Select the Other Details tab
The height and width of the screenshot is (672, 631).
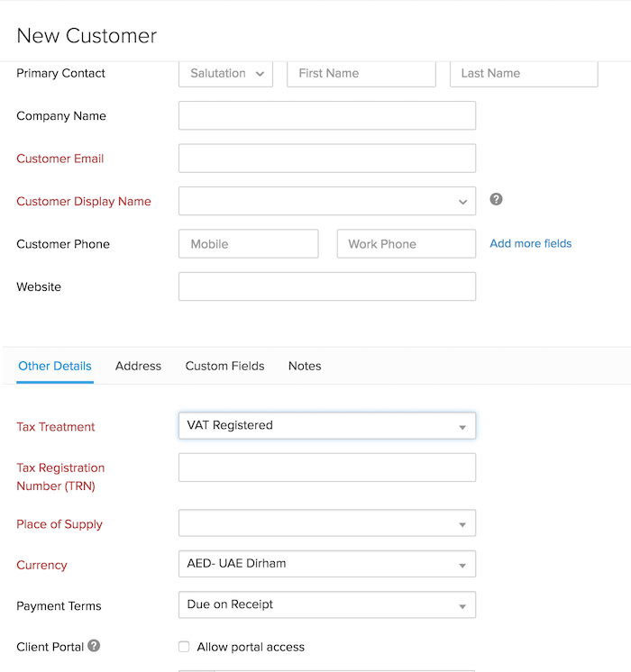click(55, 366)
